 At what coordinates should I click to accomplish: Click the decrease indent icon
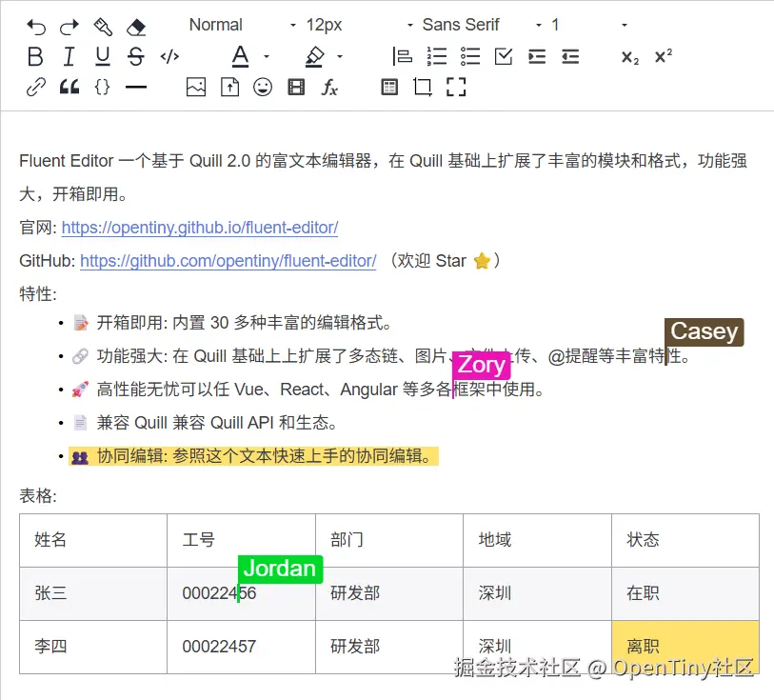coord(570,56)
